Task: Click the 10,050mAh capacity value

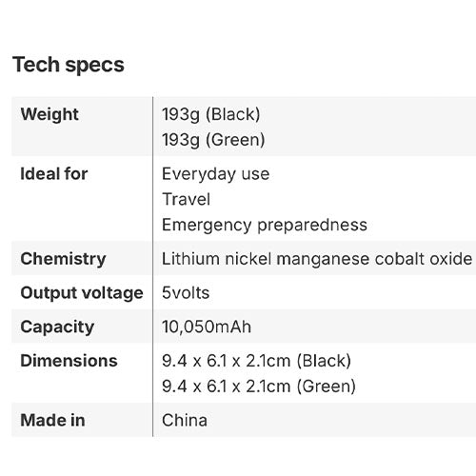Action: (207, 327)
